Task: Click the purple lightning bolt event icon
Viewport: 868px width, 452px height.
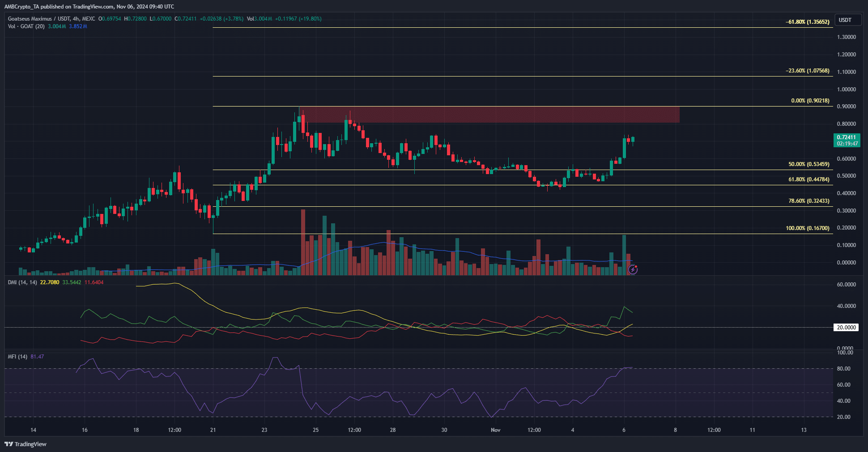Action: pyautogui.click(x=633, y=269)
